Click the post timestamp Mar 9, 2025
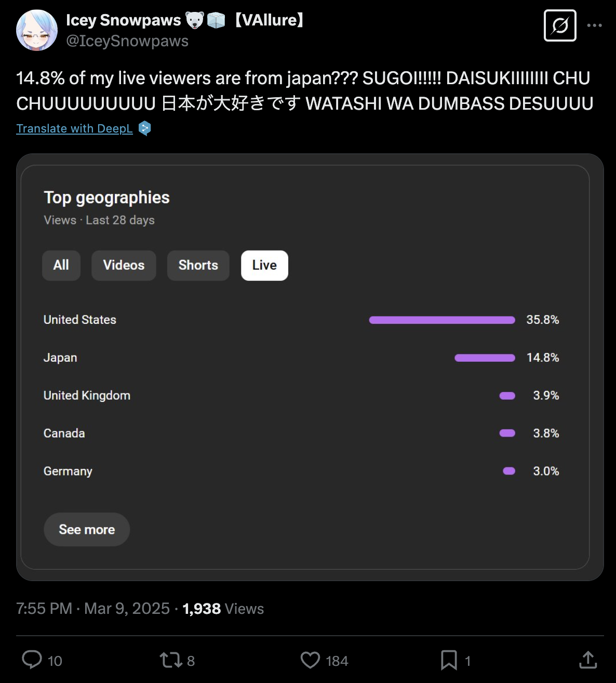The height and width of the screenshot is (683, 616). [127, 609]
